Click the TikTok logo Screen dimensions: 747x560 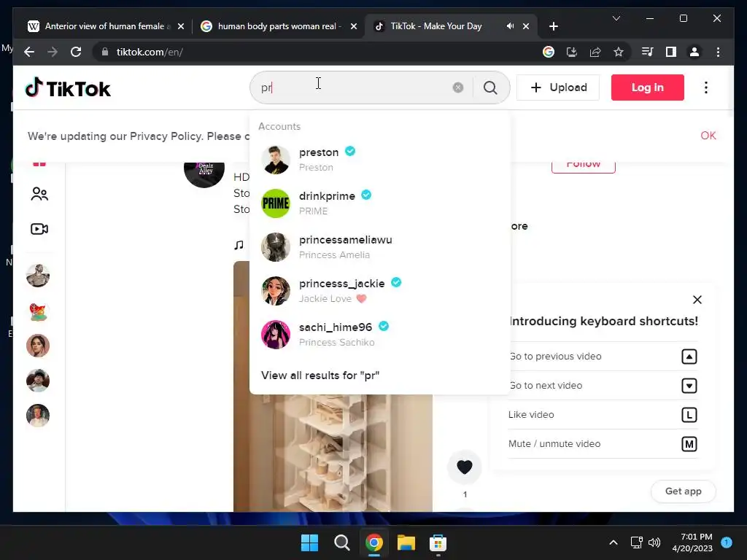click(x=68, y=88)
